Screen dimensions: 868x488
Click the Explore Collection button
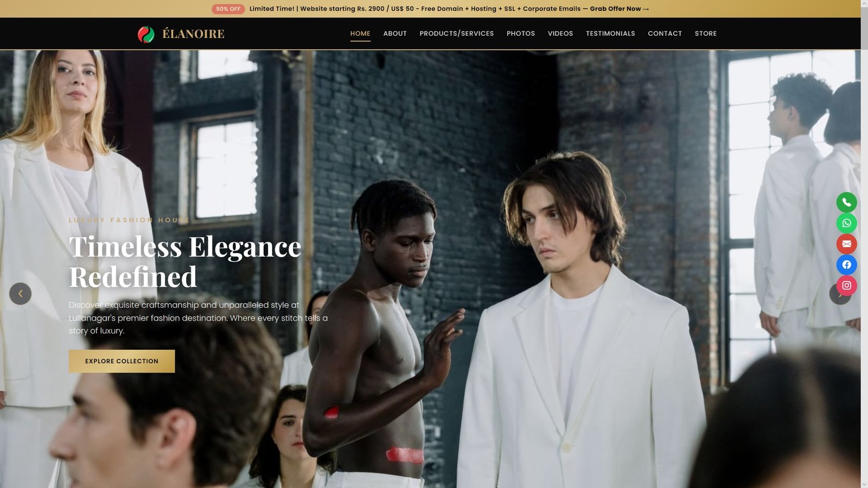coord(122,361)
